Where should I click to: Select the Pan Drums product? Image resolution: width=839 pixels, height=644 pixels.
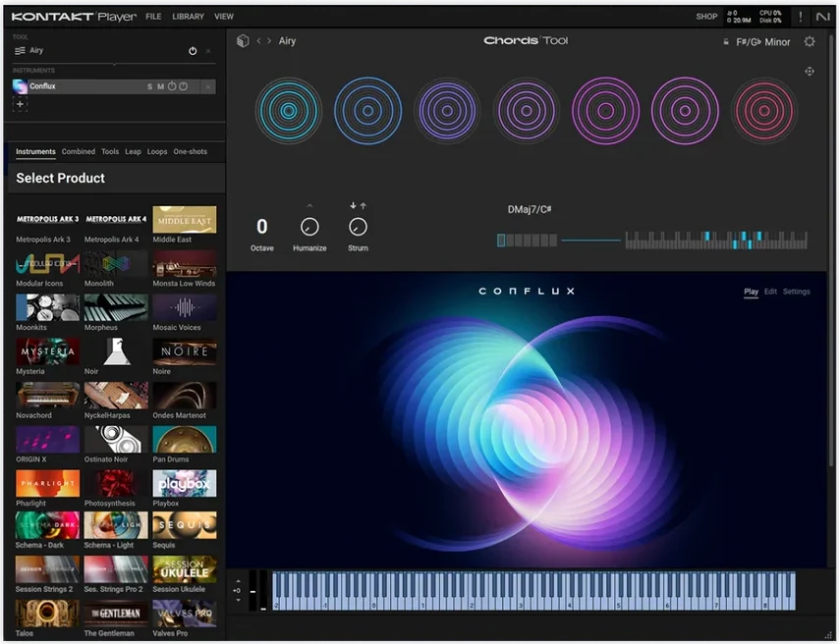[x=185, y=445]
